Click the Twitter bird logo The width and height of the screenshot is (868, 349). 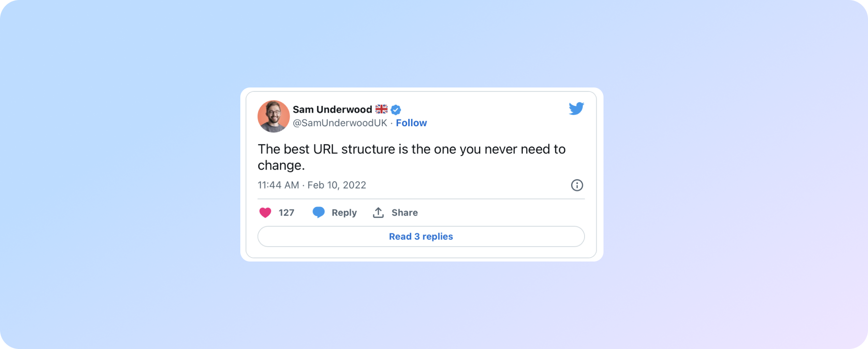(x=576, y=108)
